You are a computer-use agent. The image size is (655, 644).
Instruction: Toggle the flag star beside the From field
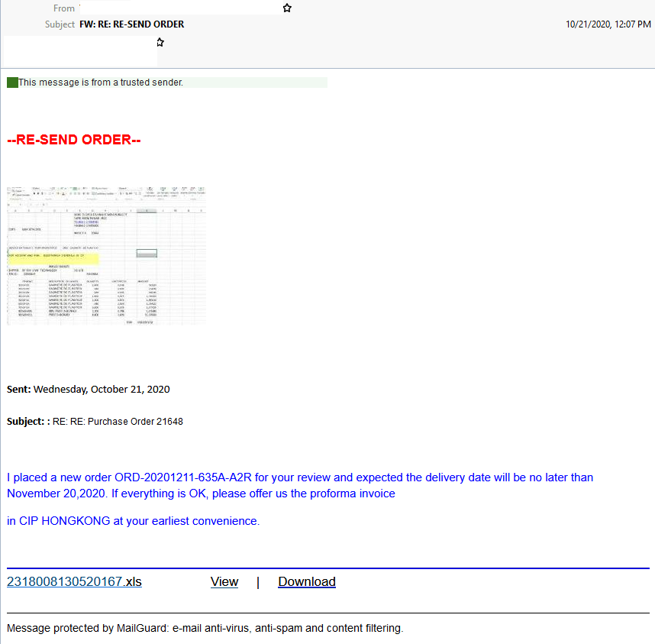pyautogui.click(x=287, y=8)
